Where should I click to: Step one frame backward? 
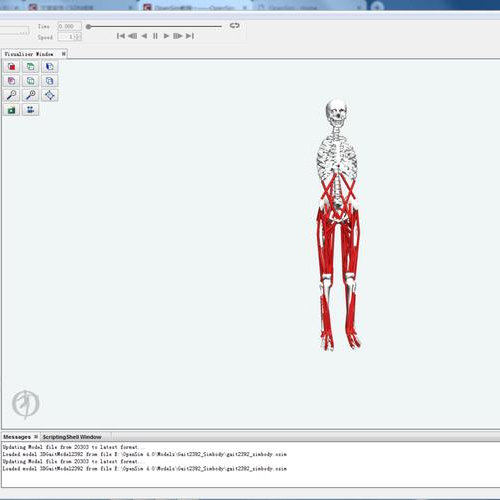coord(132,36)
